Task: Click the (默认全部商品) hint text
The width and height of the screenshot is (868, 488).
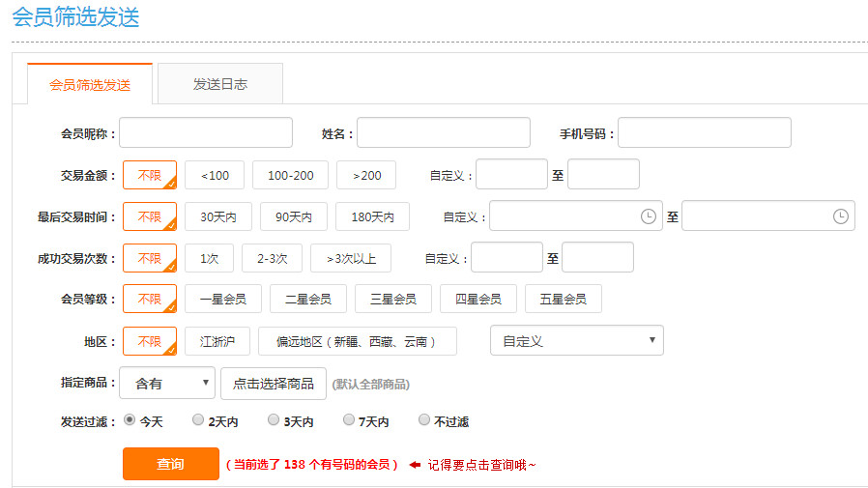Action: (371, 384)
